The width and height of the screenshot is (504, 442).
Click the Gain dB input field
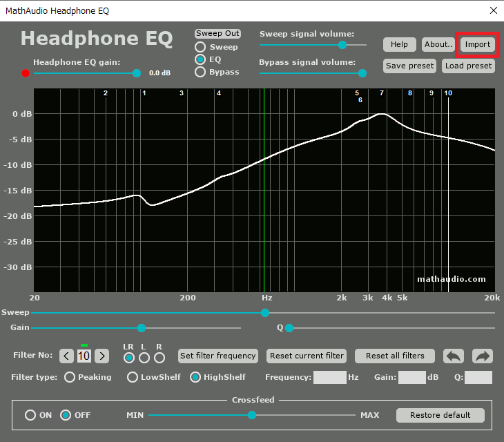tap(412, 377)
